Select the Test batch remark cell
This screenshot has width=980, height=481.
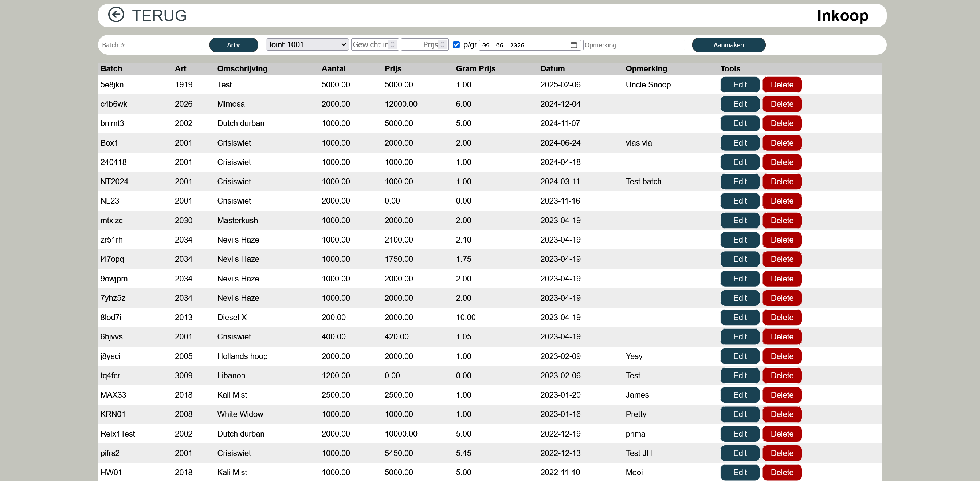(x=643, y=181)
